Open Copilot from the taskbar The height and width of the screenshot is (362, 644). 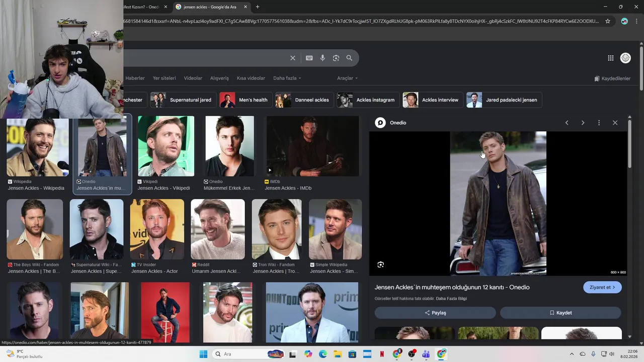[308, 354]
